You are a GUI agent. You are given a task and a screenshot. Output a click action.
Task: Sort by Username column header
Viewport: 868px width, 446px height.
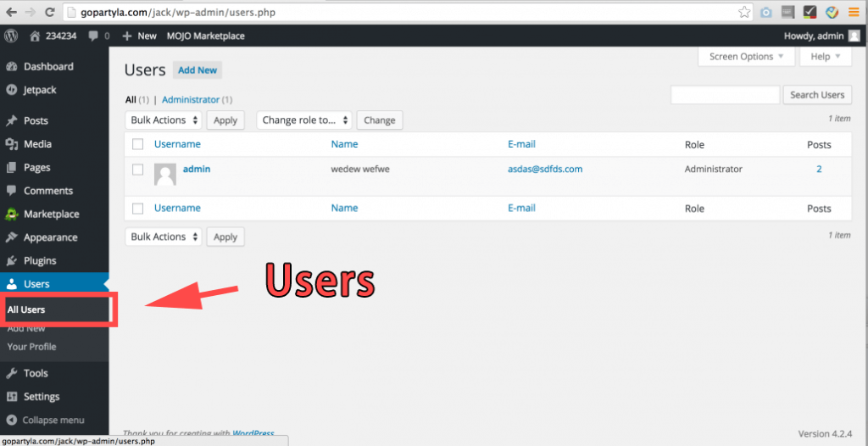(x=177, y=144)
